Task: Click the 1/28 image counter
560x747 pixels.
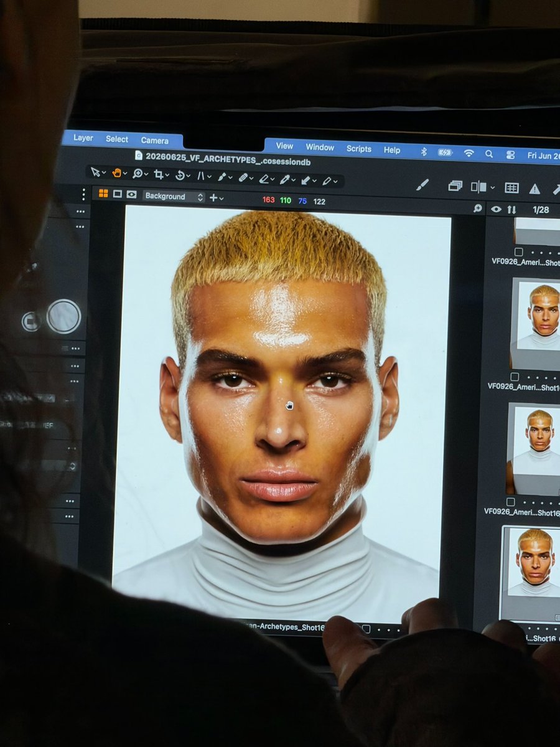Action: coord(541,210)
